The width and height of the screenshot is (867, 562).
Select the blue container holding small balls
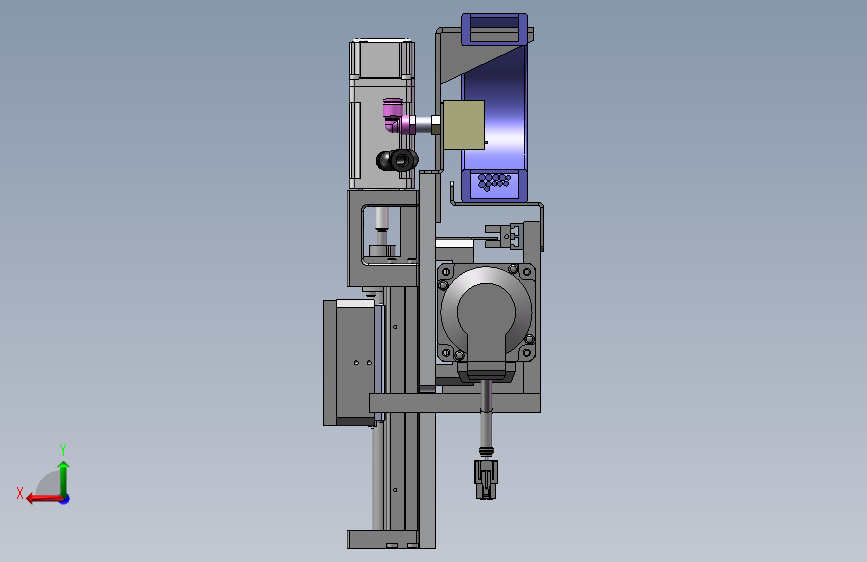[x=495, y=185]
